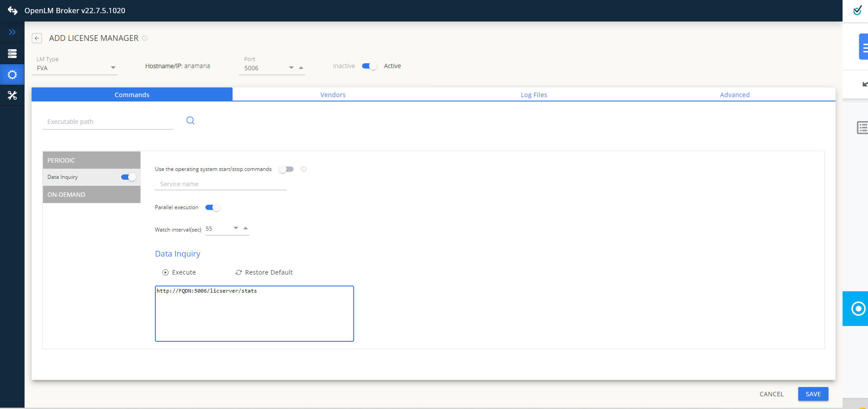The image size is (868, 409).
Task: Open the LM Type dropdown
Action: 113,67
